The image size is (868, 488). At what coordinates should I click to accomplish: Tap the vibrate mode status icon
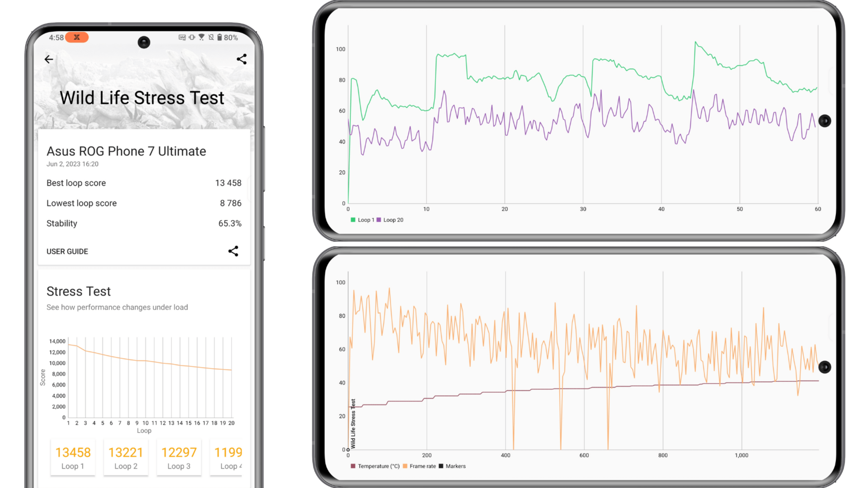click(192, 37)
